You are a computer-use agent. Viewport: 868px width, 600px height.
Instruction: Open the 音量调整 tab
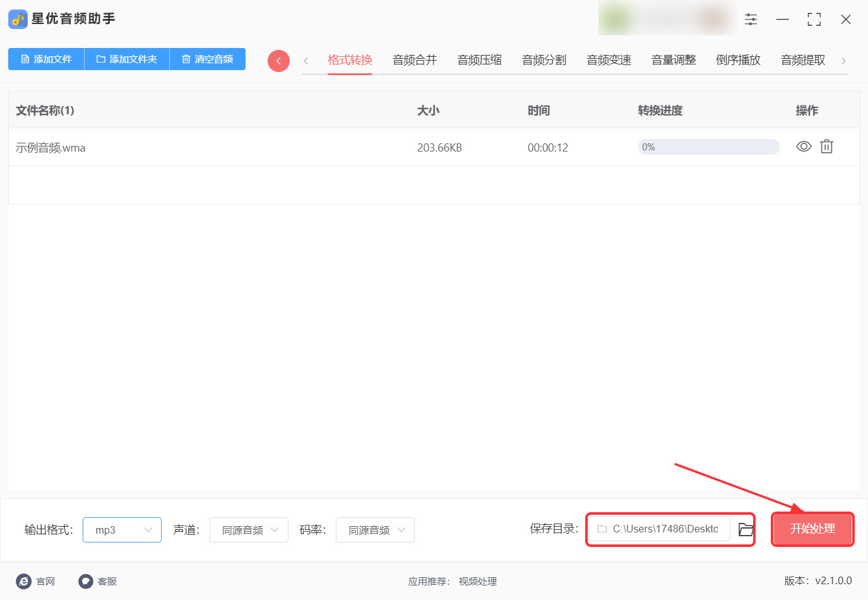674,60
